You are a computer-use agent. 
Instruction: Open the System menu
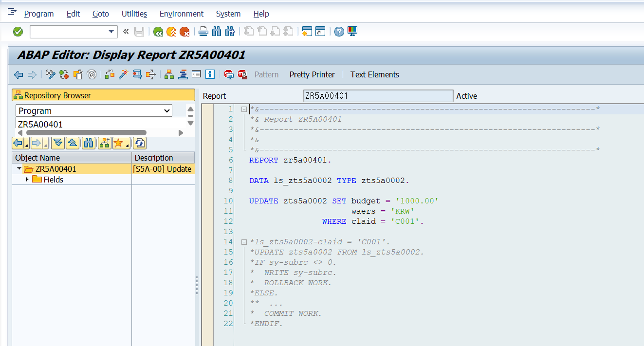(x=228, y=14)
